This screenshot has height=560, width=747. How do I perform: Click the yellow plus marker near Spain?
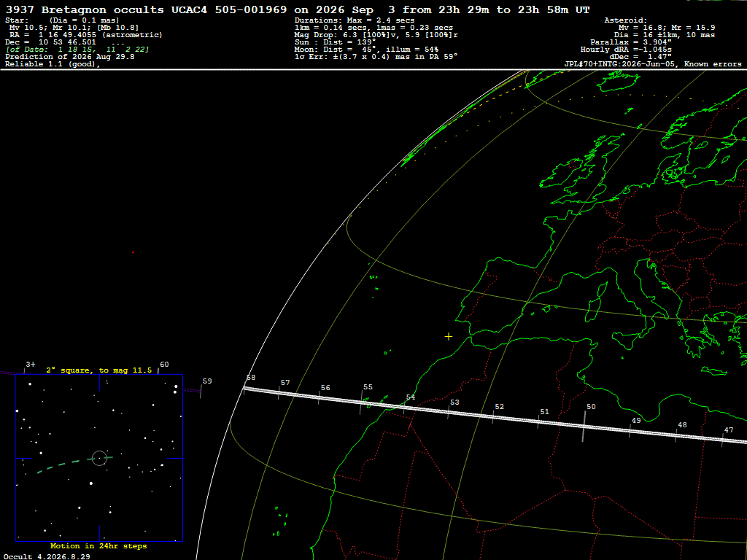[449, 337]
